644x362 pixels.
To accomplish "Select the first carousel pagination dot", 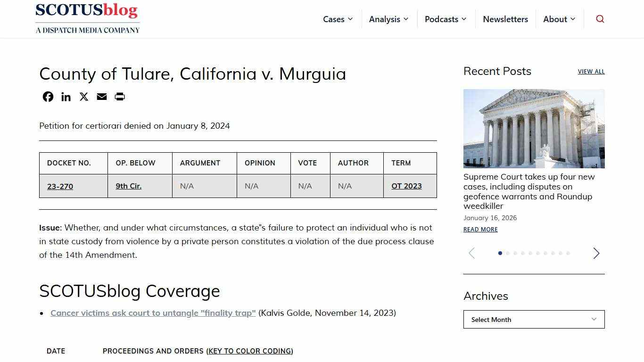I will coord(500,253).
